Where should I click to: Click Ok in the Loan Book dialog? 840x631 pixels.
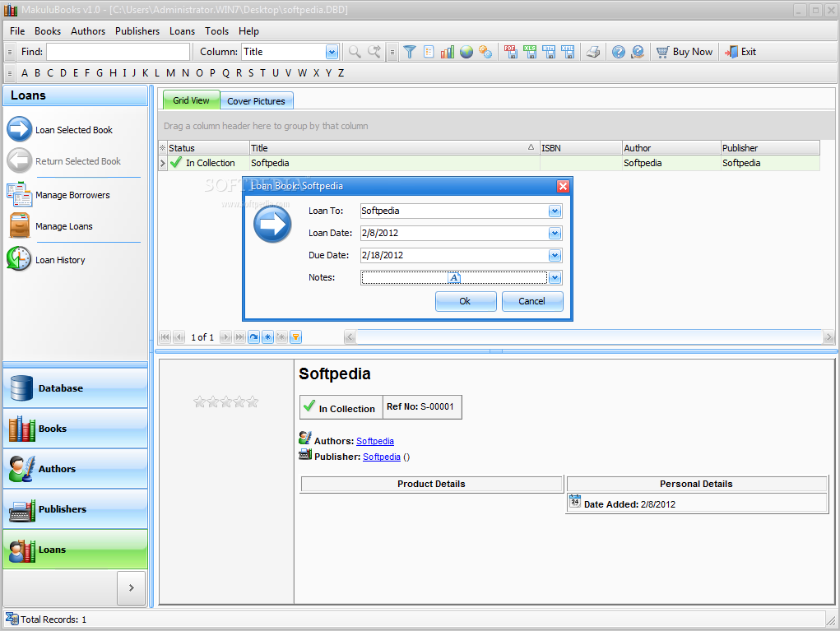point(466,301)
